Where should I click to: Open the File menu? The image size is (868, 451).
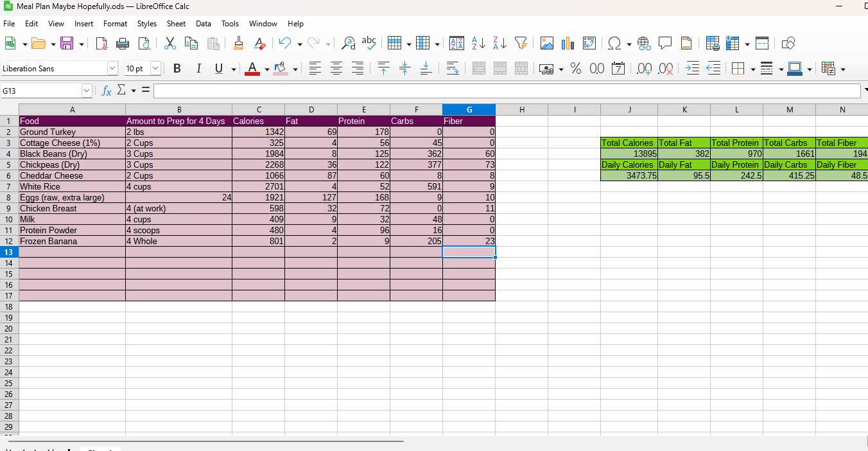click(x=9, y=24)
